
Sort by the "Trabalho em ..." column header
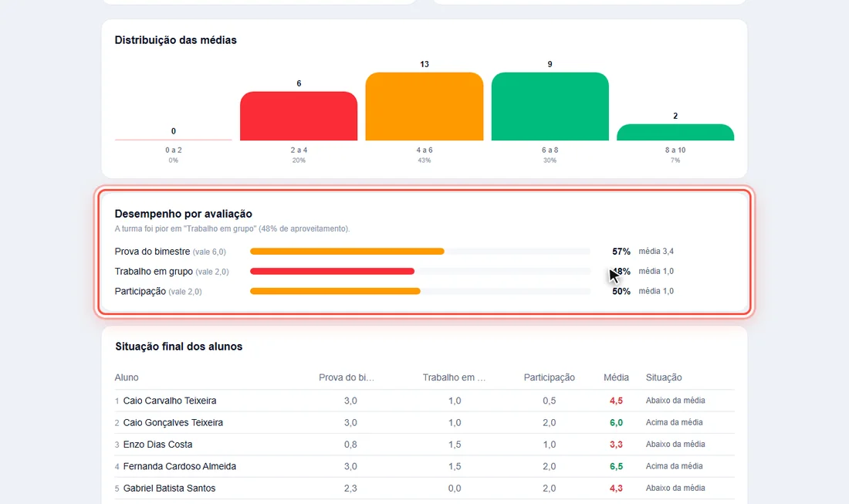[x=455, y=377]
